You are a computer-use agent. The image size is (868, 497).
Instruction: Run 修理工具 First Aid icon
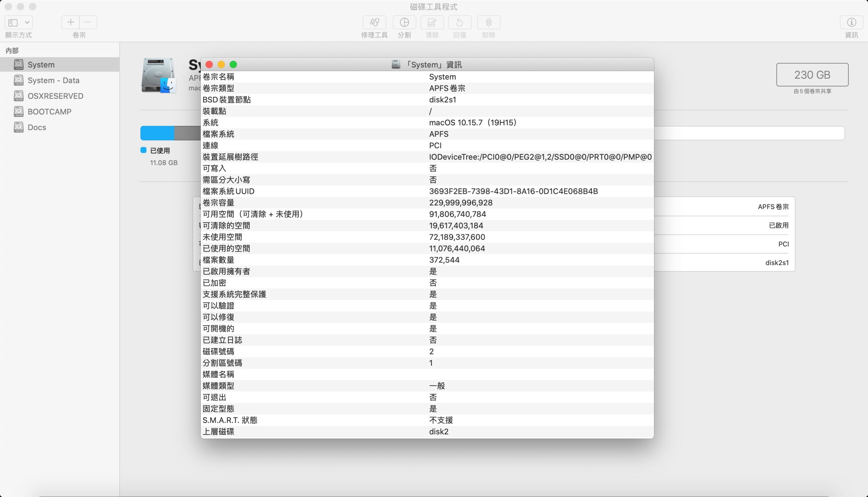pos(374,22)
